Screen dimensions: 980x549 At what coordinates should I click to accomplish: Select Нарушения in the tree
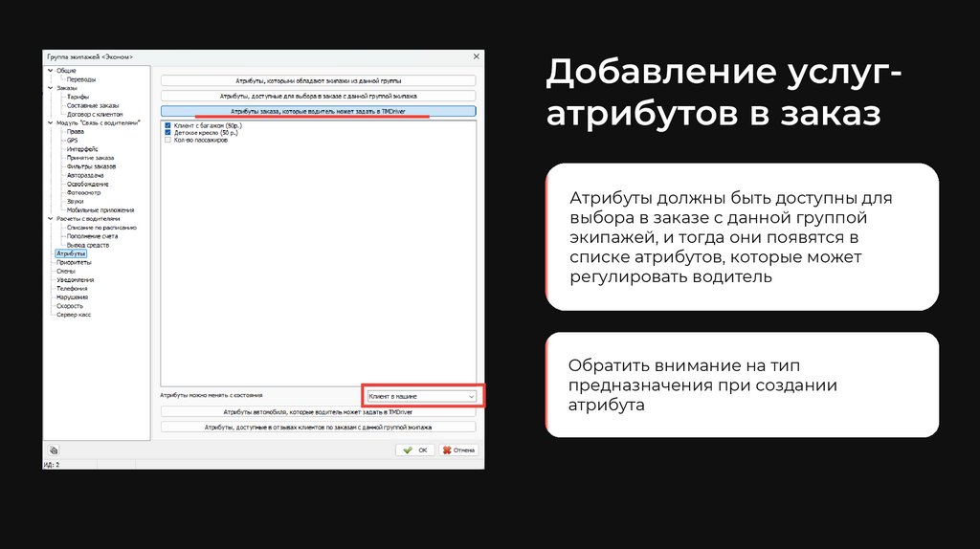tap(72, 297)
